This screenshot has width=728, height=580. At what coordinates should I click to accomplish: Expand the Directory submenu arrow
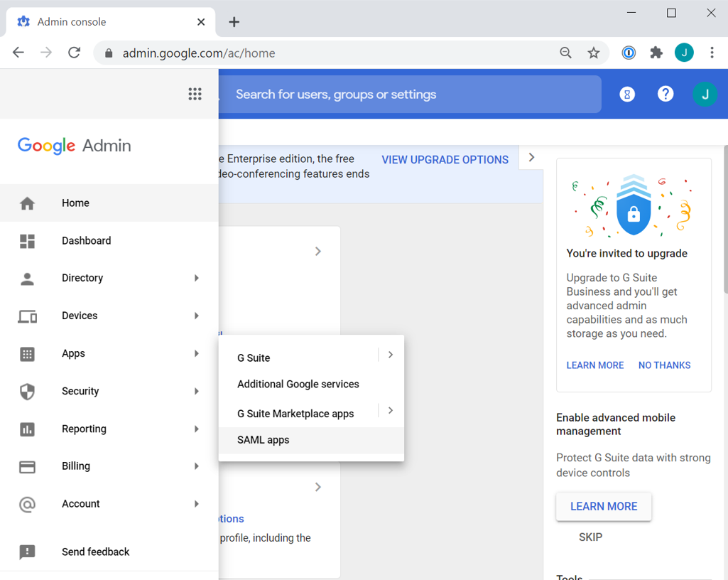coord(197,278)
